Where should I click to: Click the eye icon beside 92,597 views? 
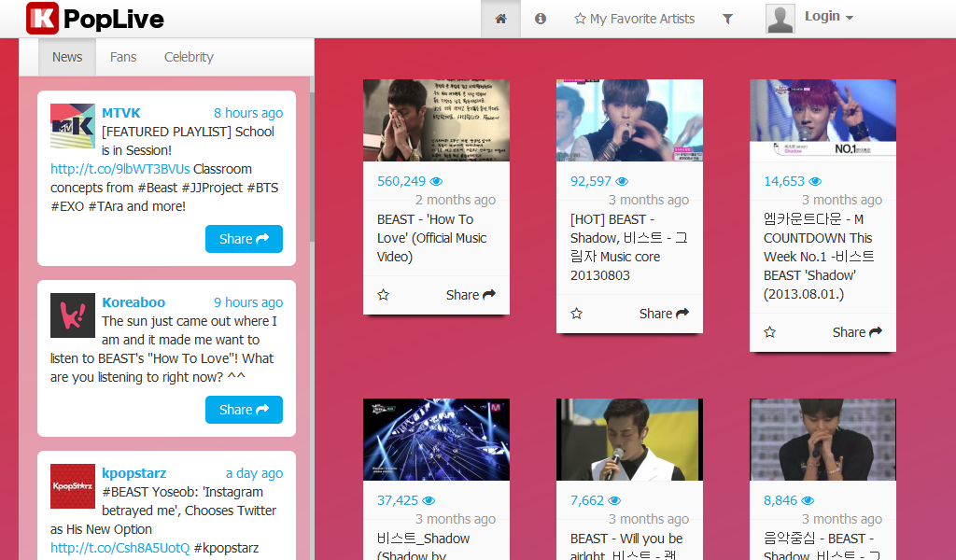622,182
